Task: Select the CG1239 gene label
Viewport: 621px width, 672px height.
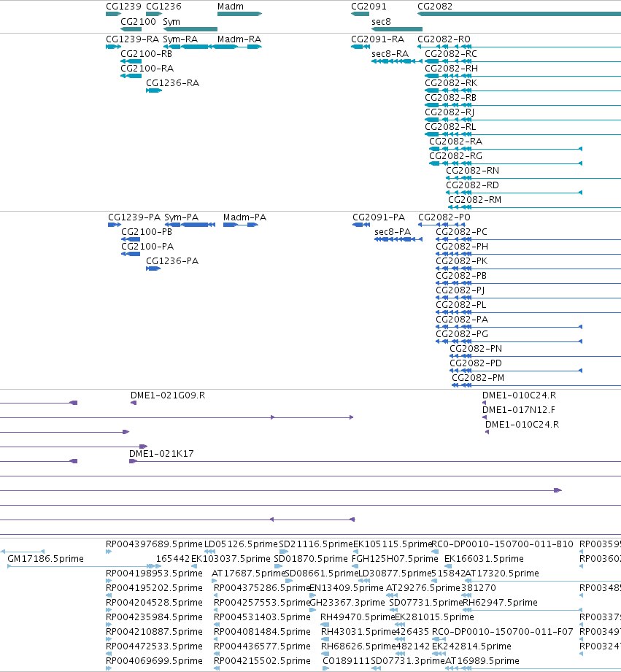Action: (123, 7)
